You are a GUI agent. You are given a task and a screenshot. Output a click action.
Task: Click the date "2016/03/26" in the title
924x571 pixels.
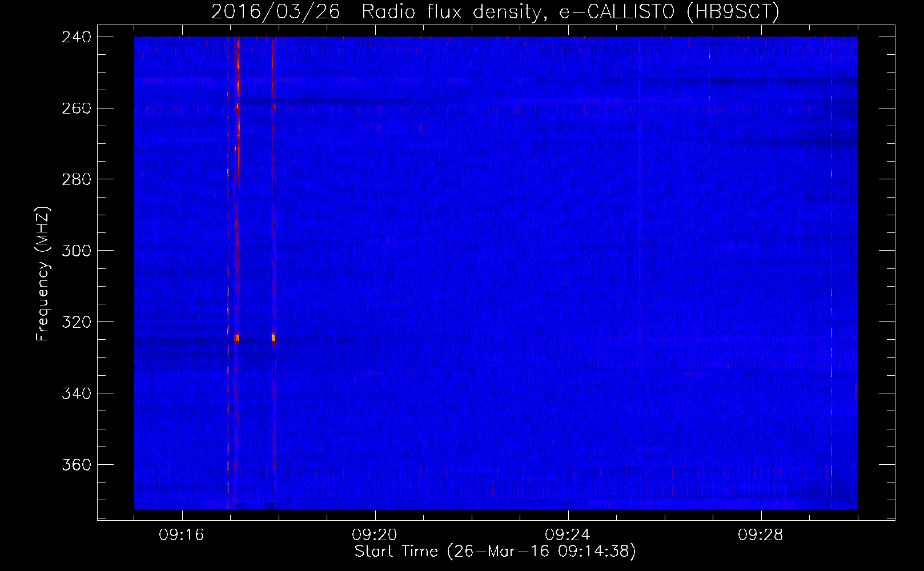click(276, 11)
